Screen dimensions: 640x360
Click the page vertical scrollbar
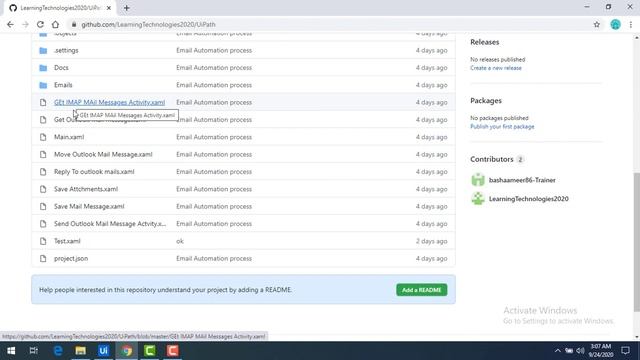point(636,242)
